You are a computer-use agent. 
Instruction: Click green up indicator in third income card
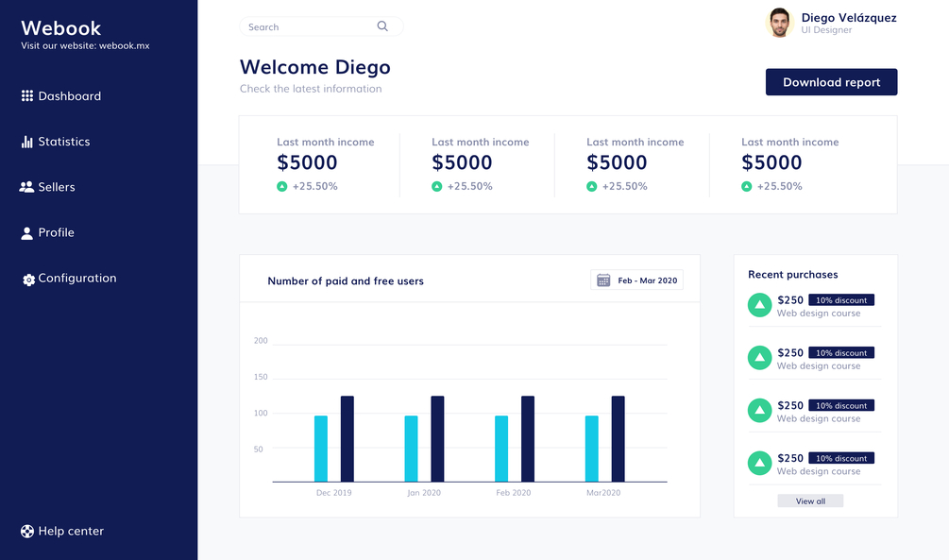592,186
